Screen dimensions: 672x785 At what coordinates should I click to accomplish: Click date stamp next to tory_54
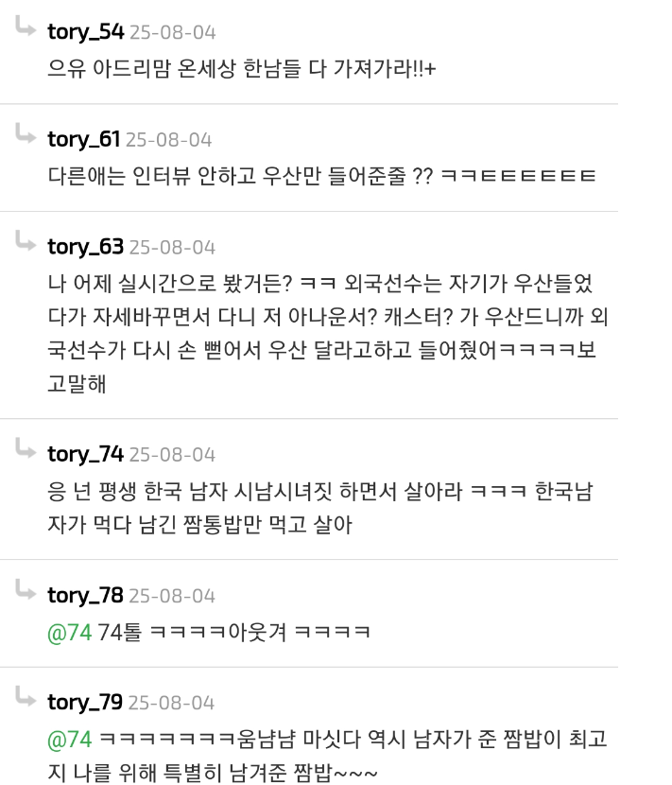(x=173, y=33)
